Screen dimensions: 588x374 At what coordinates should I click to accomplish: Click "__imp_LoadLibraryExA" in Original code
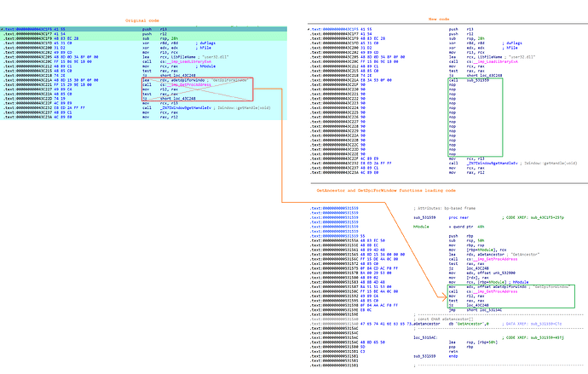point(189,62)
